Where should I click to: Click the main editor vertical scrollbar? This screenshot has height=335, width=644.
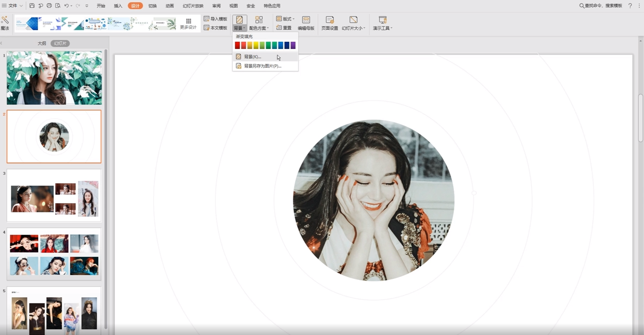click(640, 118)
